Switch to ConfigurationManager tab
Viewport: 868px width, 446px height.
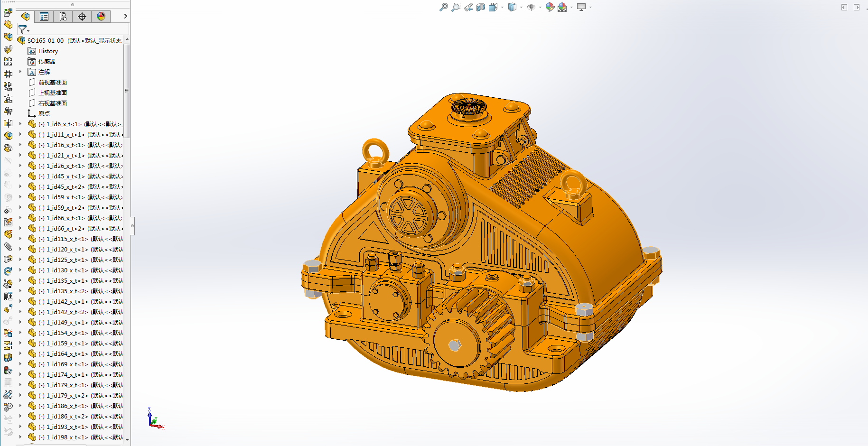pyautogui.click(x=63, y=17)
